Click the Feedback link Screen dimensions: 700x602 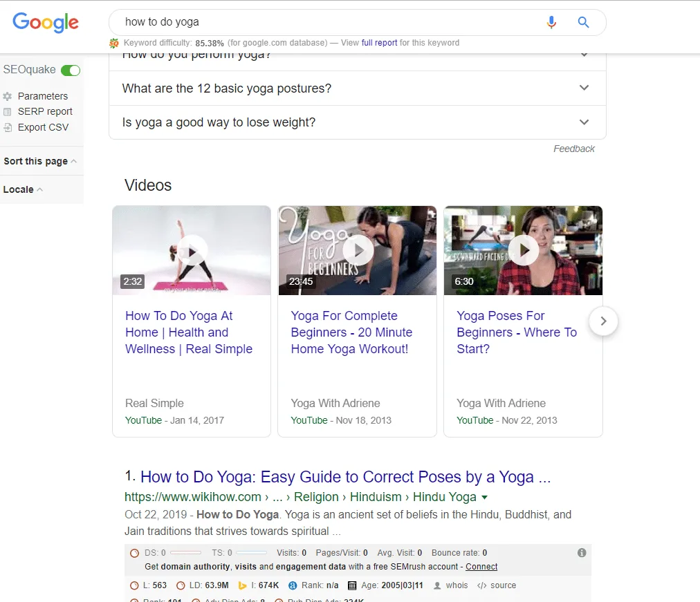(x=573, y=149)
